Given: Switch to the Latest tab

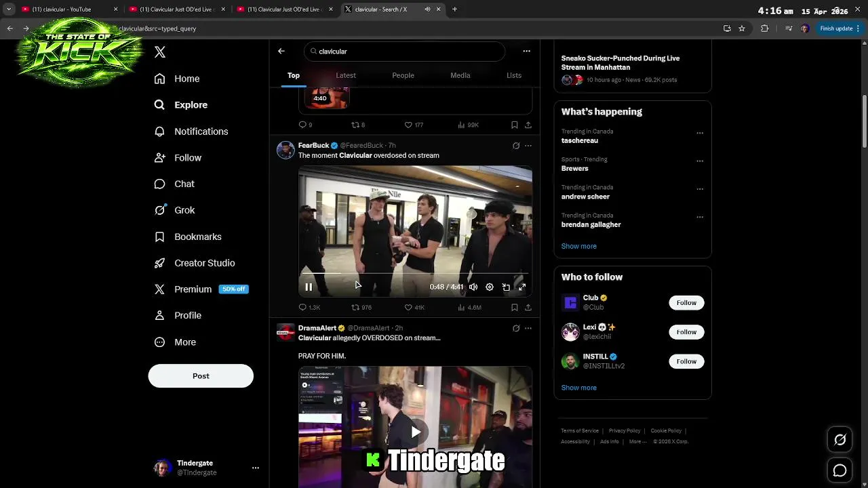Looking at the screenshot, I should tap(346, 75).
